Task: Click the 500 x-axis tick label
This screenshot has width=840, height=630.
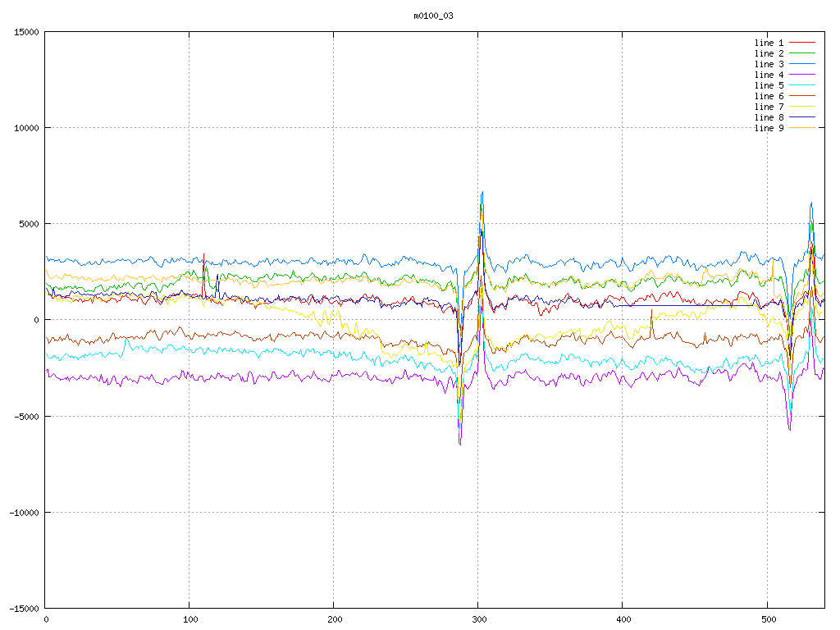Action: tap(767, 620)
